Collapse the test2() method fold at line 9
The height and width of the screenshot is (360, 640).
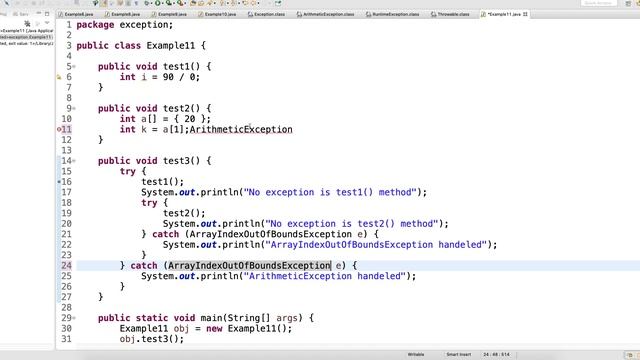pos(74,109)
